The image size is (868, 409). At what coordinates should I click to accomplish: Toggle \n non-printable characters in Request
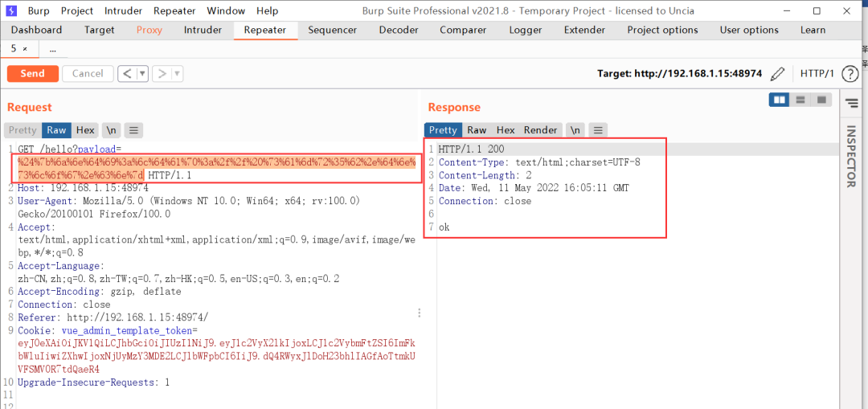[112, 130]
